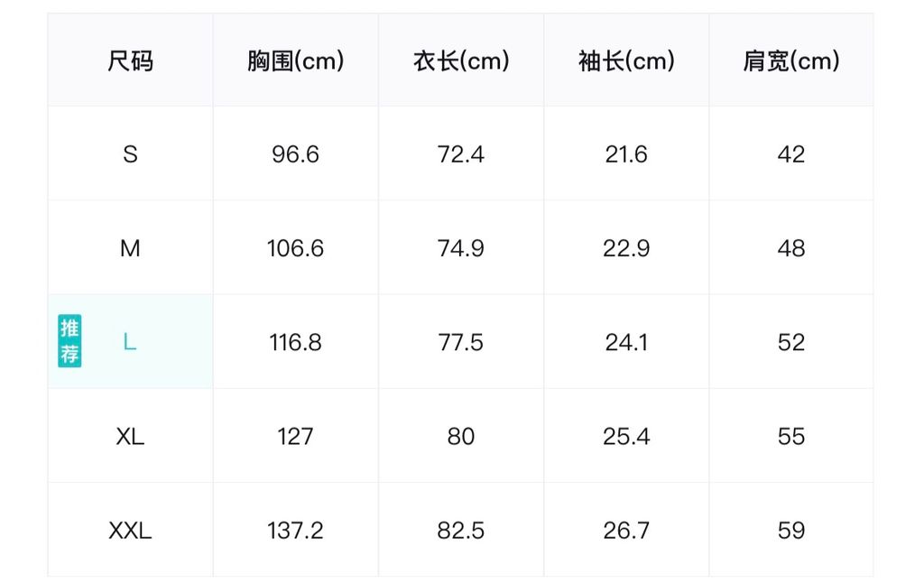Select the size XXL row label
This screenshot has width=924, height=583.
coord(130,531)
